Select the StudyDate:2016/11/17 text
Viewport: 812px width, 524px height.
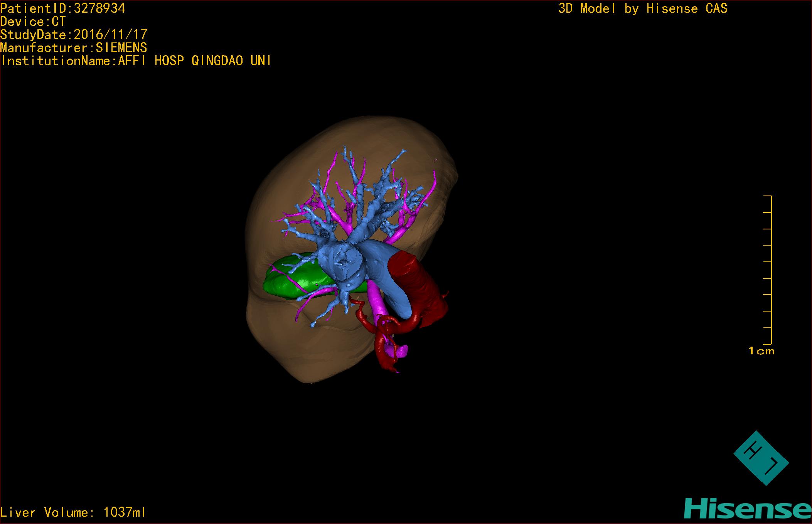[74, 35]
